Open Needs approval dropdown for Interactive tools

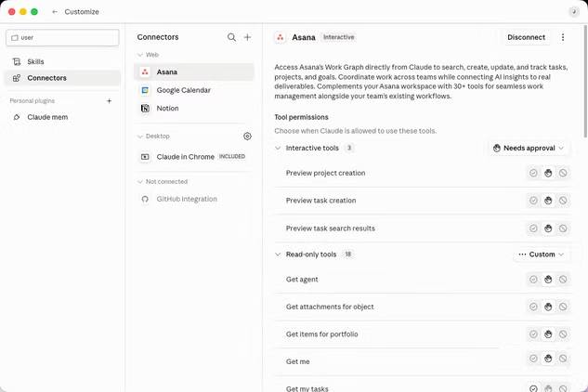coord(529,149)
